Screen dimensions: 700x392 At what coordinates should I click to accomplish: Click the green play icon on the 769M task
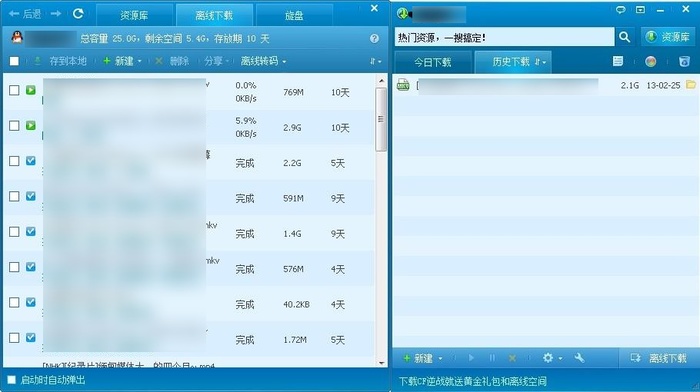[30, 90]
